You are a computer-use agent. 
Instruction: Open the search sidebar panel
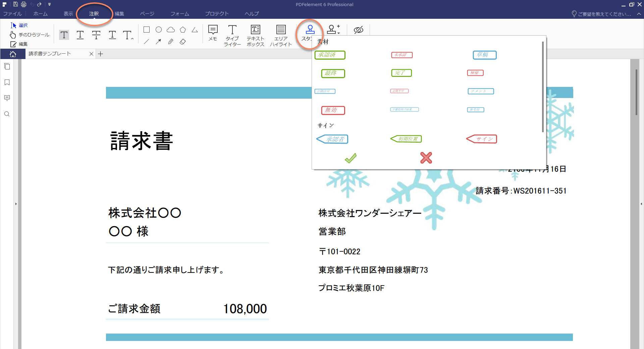7,114
